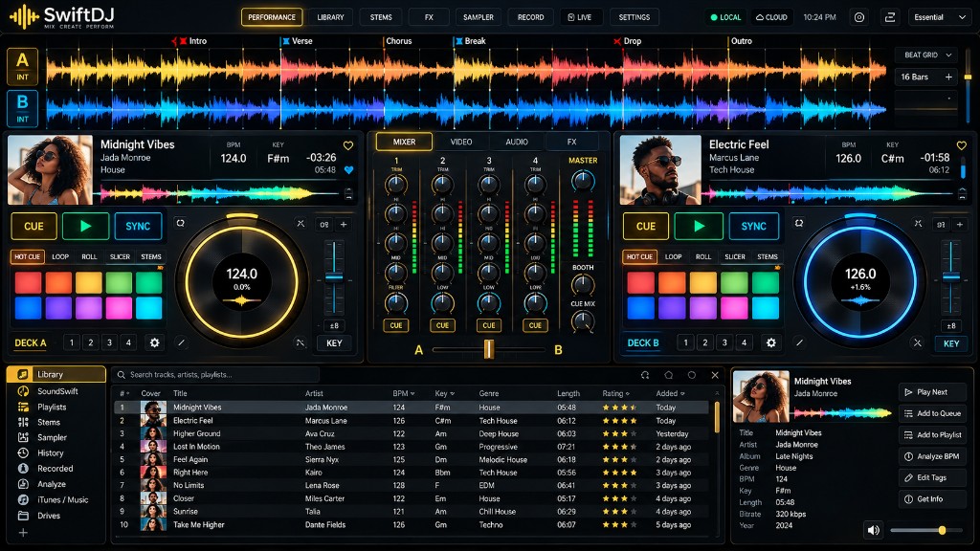Viewport: 980px width, 551px height.
Task: Close the library search toolbar
Action: pos(715,375)
